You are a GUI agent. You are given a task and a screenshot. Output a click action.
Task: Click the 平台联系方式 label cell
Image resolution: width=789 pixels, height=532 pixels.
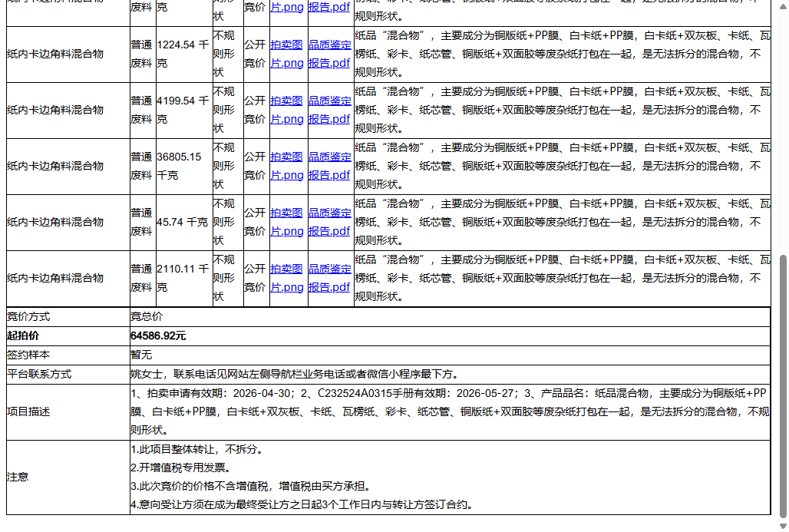click(x=68, y=375)
